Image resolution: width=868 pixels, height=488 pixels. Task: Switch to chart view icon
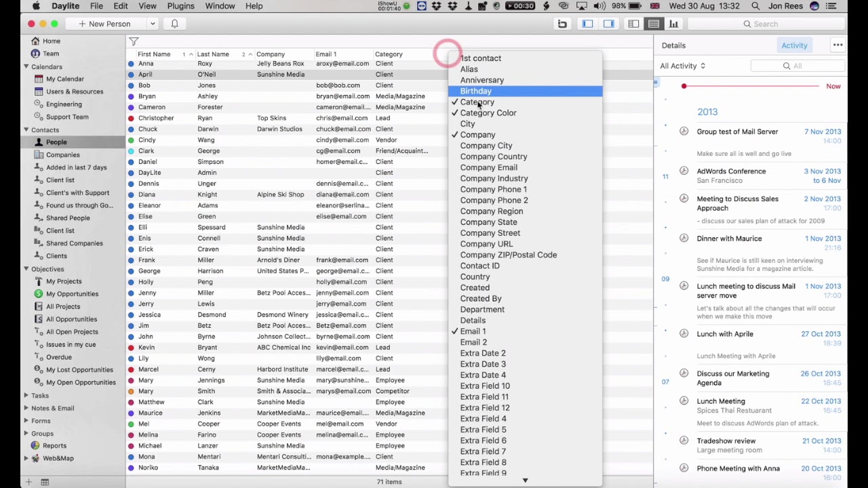point(673,24)
